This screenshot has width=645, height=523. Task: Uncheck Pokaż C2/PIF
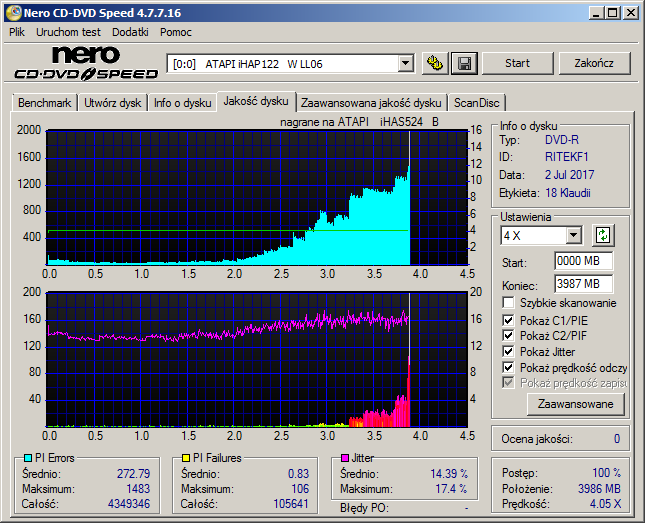coord(508,335)
